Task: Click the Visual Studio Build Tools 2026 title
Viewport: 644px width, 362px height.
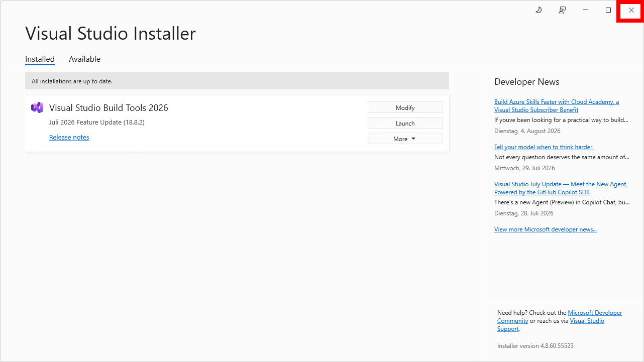Action: (x=109, y=107)
